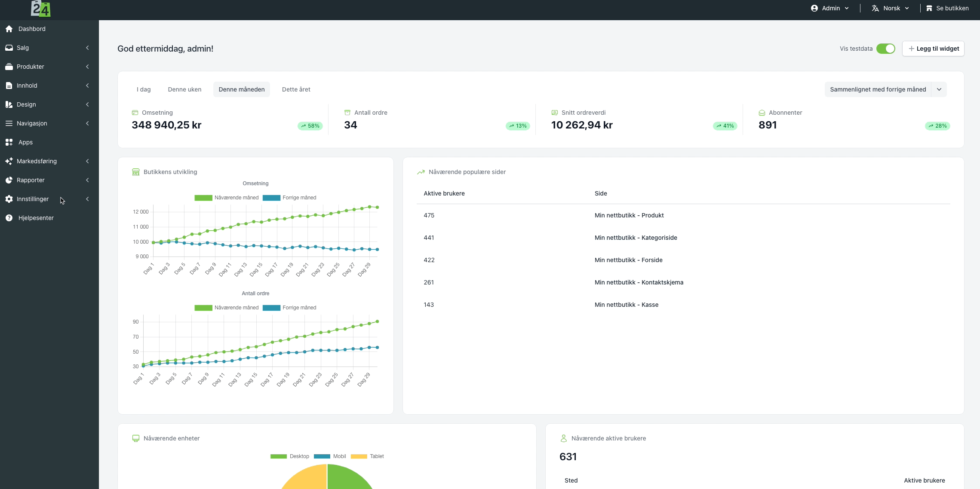980x489 pixels.
Task: Open the Admin account dropdown
Action: click(830, 8)
